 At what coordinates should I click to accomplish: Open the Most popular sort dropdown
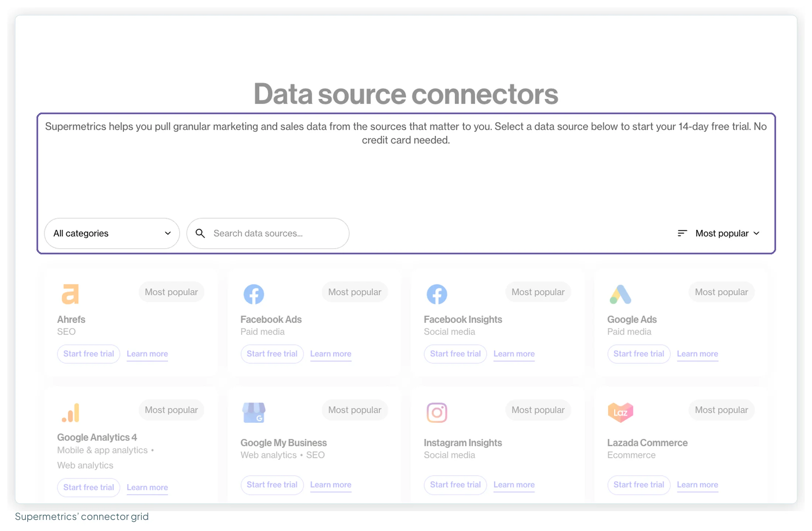point(719,233)
